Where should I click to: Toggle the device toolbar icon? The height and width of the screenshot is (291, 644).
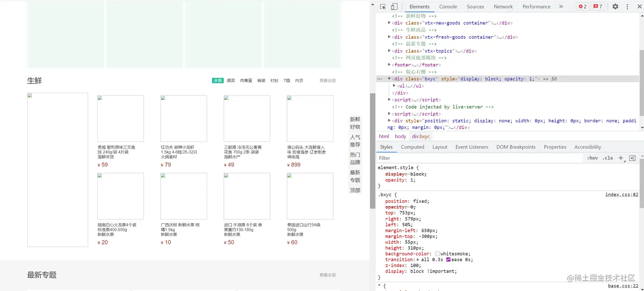point(394,7)
